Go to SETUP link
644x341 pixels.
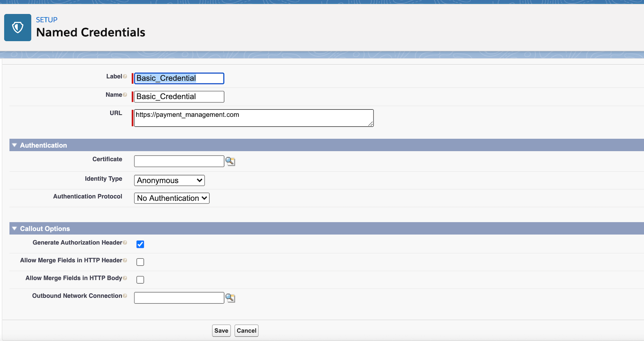tap(47, 20)
